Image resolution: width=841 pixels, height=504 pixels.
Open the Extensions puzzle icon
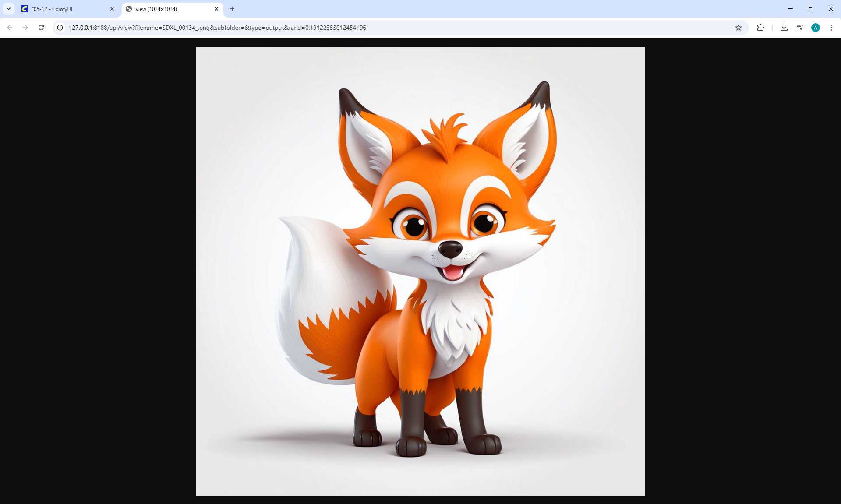pyautogui.click(x=760, y=28)
